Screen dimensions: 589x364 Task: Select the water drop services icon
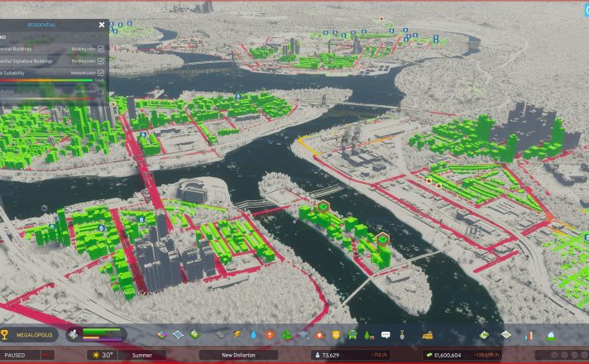pos(255,335)
